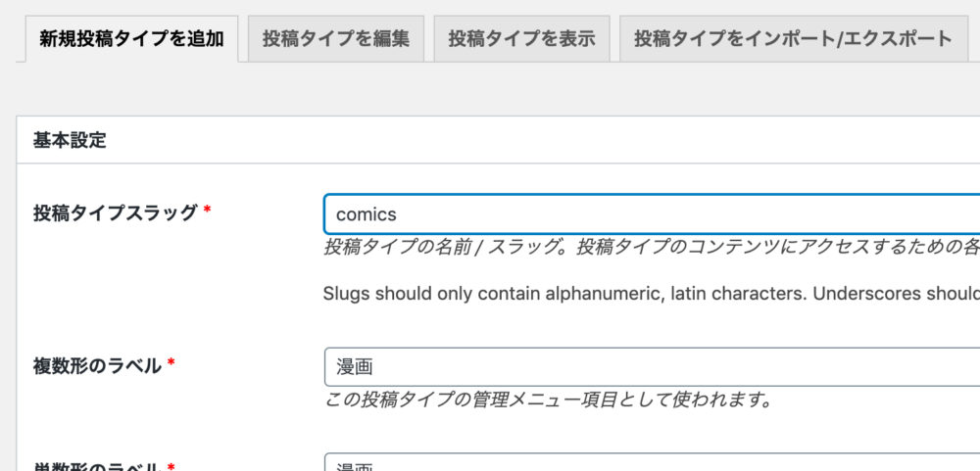Go to 投稿タイプをインポート/エクスポート tab
Viewport: 980px width, 471px height.
(793, 39)
